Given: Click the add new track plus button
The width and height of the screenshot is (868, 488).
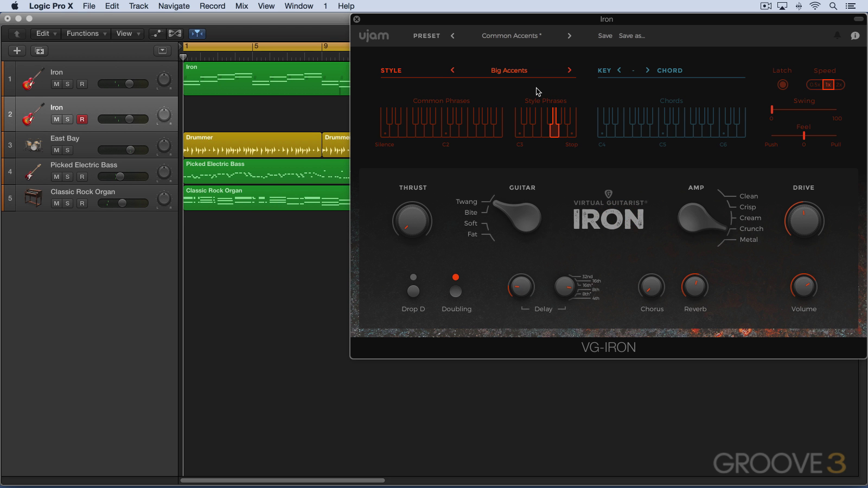Looking at the screenshot, I should (17, 50).
